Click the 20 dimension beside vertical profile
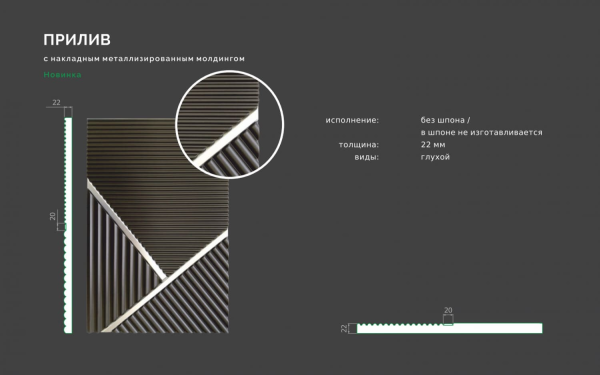The width and height of the screenshot is (600, 375). tap(53, 216)
